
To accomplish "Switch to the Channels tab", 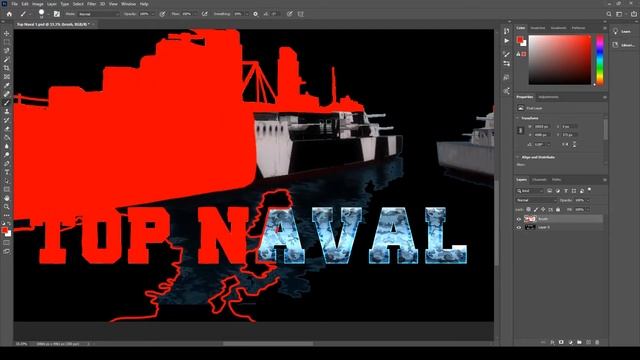I will click(539, 180).
